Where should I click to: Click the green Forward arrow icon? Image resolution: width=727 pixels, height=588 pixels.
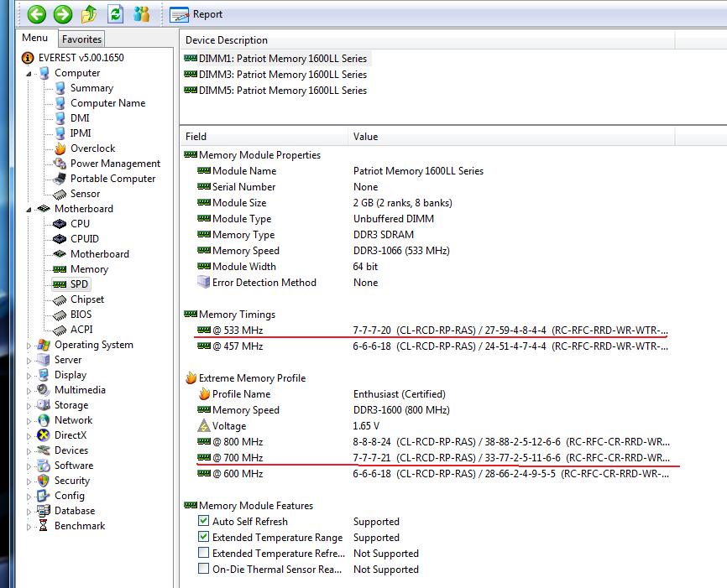coord(63,14)
